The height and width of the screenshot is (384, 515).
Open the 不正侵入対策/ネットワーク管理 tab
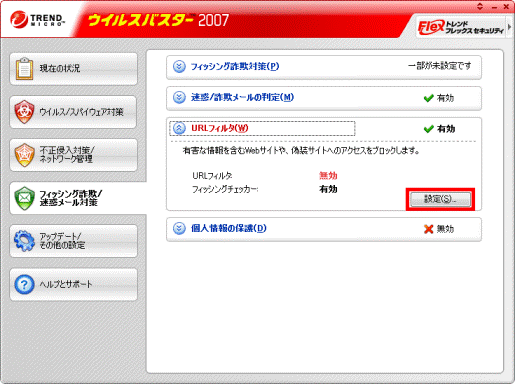tap(73, 155)
